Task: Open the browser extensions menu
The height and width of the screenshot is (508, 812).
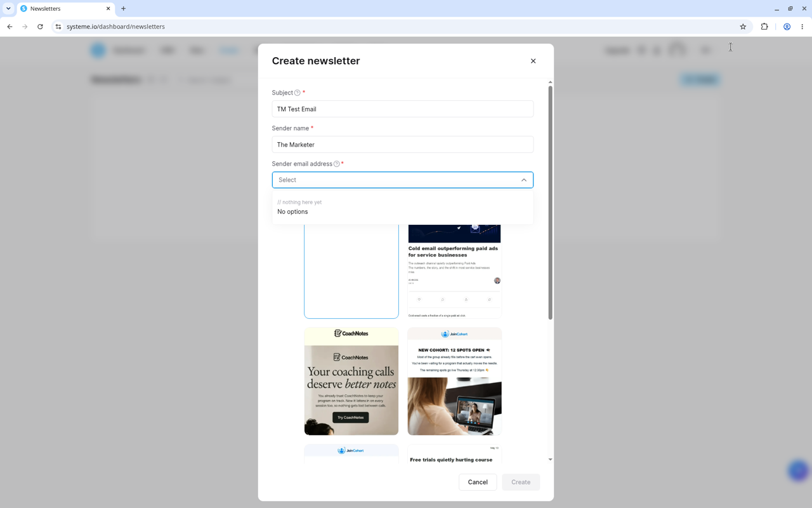Action: tap(764, 27)
